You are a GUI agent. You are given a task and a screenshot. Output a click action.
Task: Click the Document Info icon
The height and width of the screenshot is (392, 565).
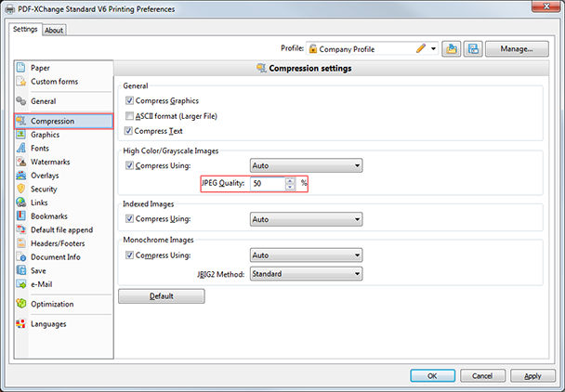pyautogui.click(x=20, y=257)
